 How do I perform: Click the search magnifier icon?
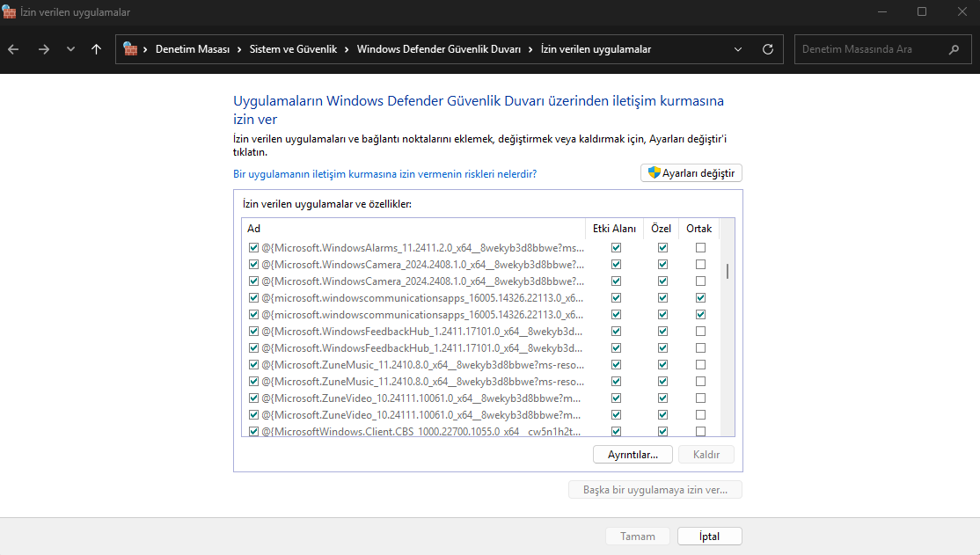[954, 49]
